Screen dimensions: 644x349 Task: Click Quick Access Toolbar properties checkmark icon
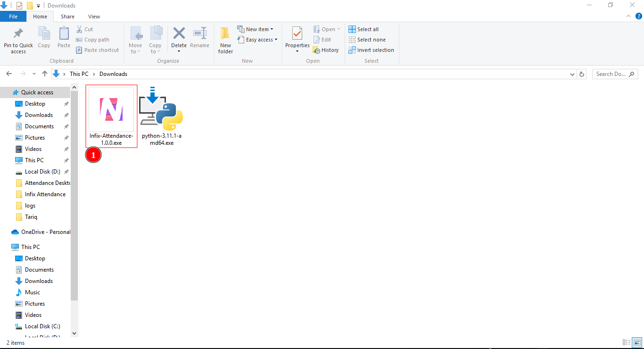point(19,6)
